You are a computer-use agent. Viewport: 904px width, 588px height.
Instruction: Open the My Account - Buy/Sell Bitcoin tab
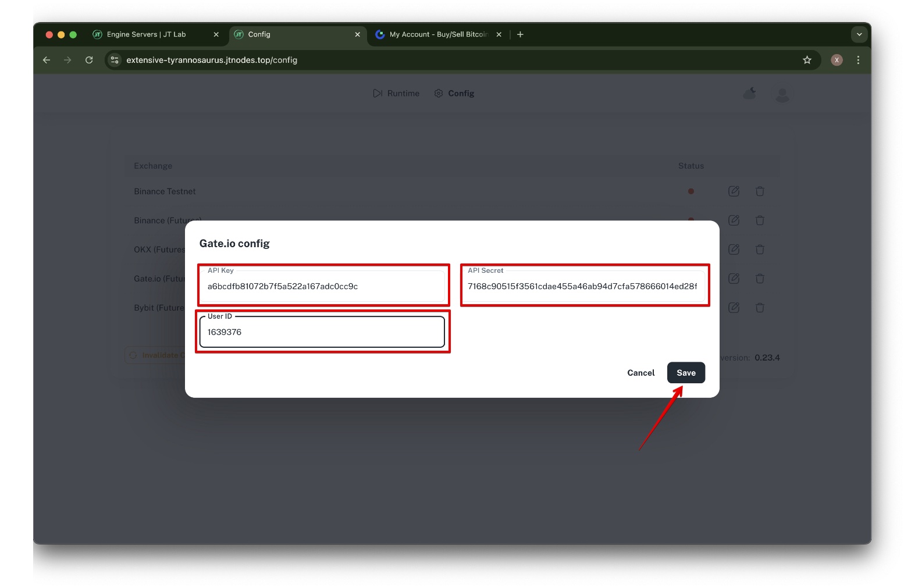[439, 34]
